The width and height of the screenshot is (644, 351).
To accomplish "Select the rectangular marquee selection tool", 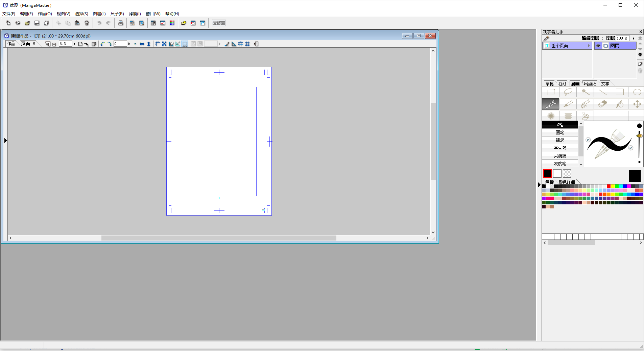I will [551, 92].
